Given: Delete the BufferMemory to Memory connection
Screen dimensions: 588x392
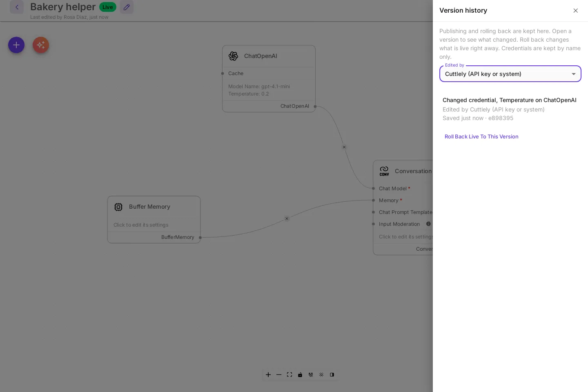Looking at the screenshot, I should pyautogui.click(x=287, y=218).
